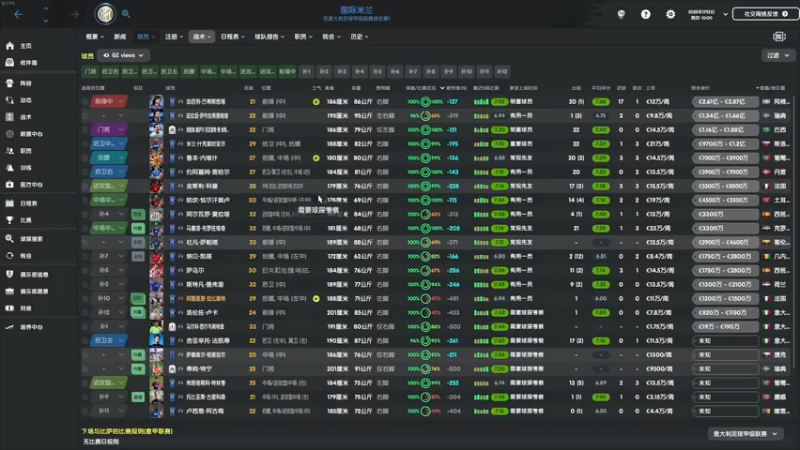Open 日程表 calendar icon in sidebar

pyautogui.click(x=10, y=203)
